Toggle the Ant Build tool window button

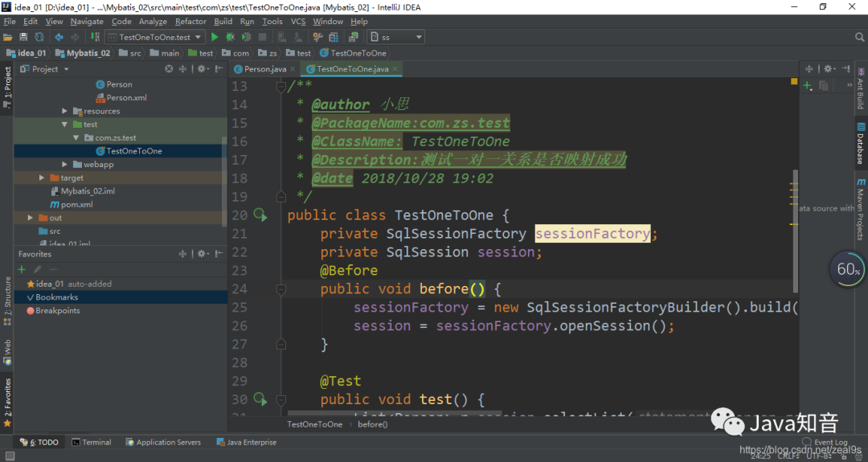click(x=860, y=88)
